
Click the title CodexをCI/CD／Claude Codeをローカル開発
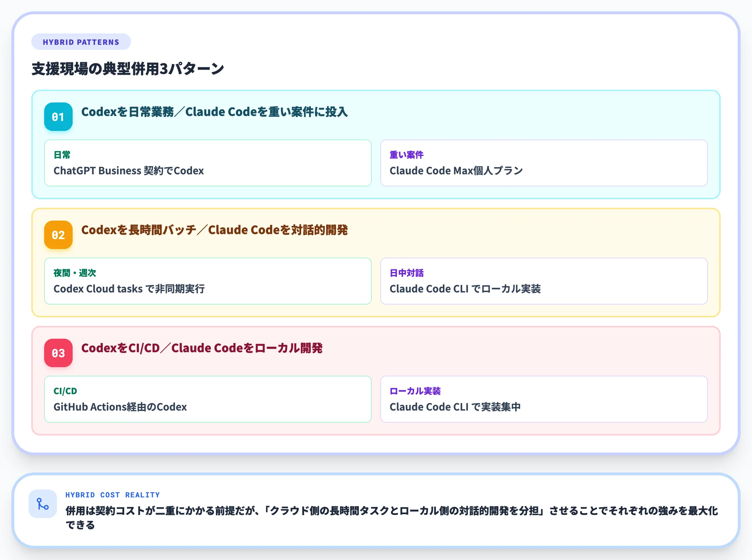(x=202, y=348)
